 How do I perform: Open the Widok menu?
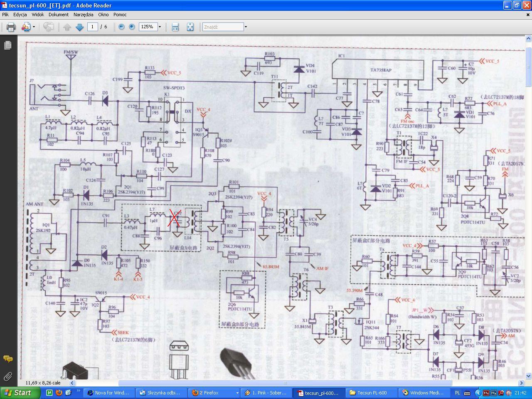coord(38,15)
